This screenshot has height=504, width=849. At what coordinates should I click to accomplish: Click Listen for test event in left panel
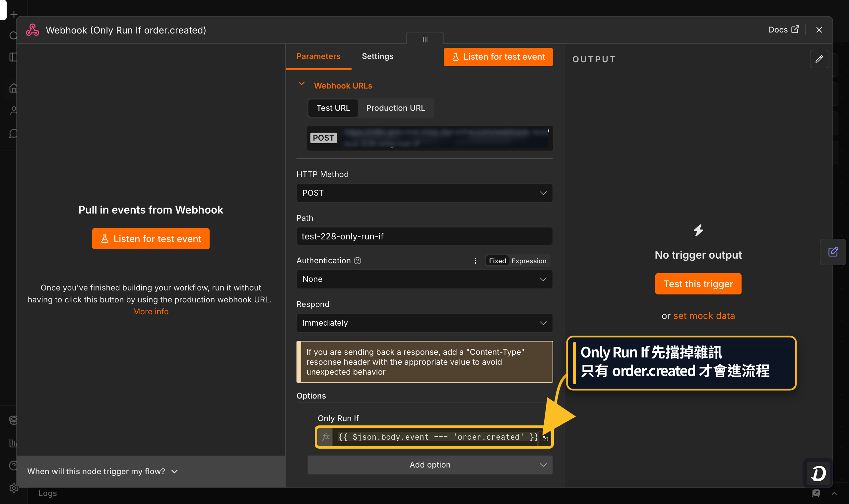(151, 239)
